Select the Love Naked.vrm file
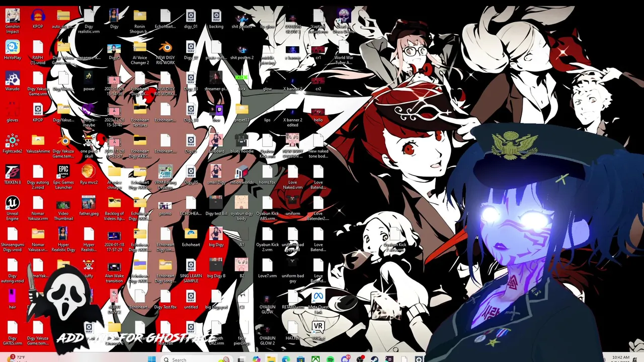Viewport: 644px width, 362px height. point(292,177)
